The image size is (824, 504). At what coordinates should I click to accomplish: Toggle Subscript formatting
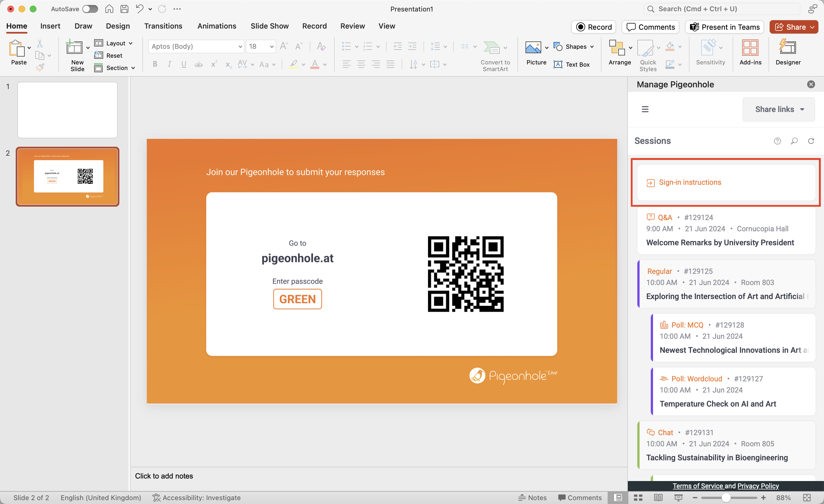pyautogui.click(x=228, y=65)
